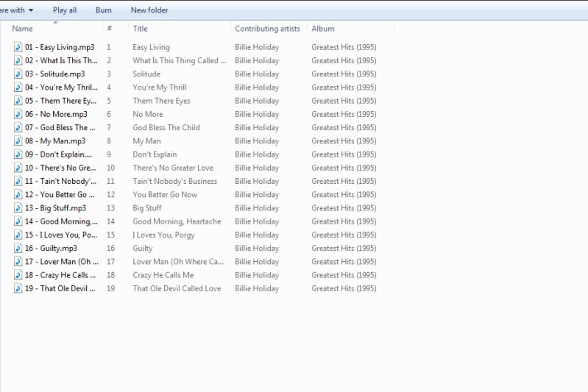Click the title I Loves You, Porgy

(x=163, y=235)
